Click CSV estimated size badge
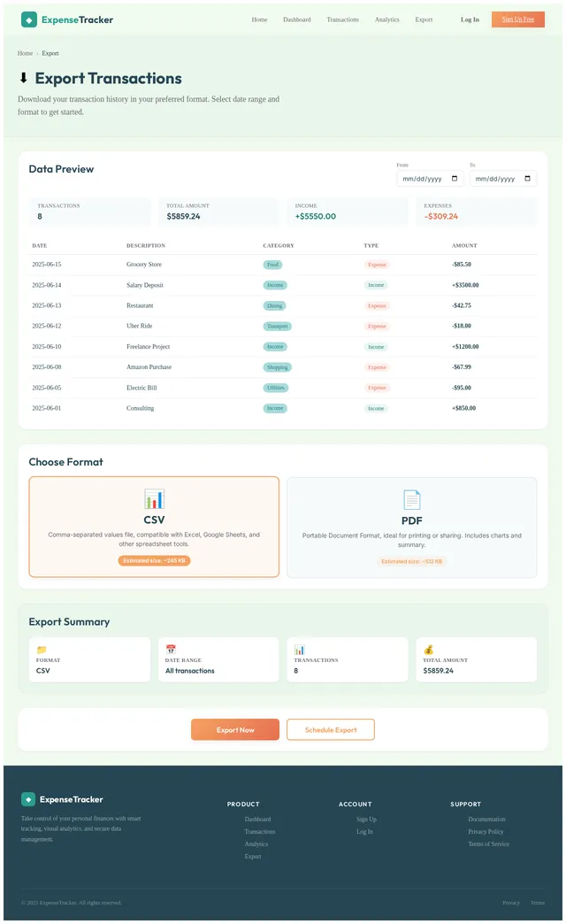 154,560
